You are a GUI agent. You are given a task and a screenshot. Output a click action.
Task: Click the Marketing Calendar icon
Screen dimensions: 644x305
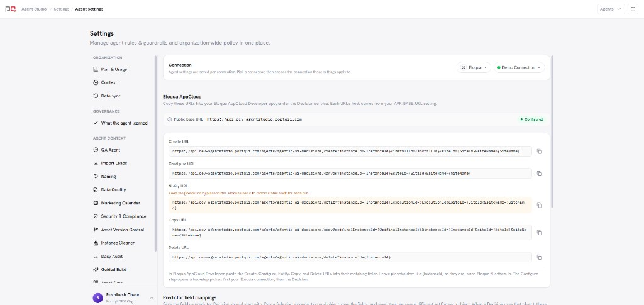[96, 202]
